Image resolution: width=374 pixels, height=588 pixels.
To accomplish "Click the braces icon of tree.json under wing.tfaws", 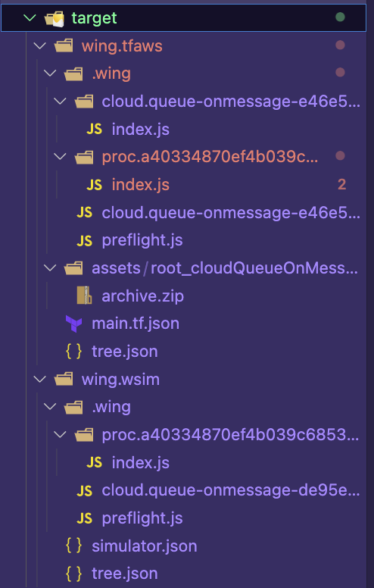I will [x=74, y=352].
